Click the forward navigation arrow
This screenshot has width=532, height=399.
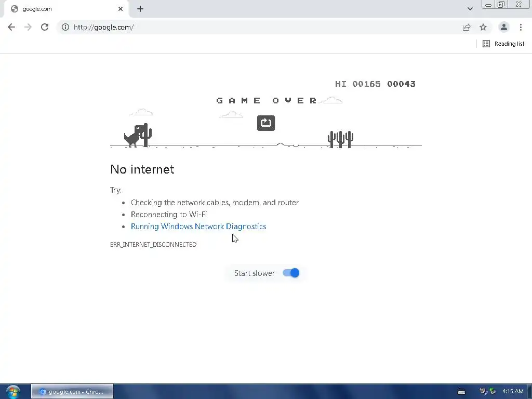point(28,27)
